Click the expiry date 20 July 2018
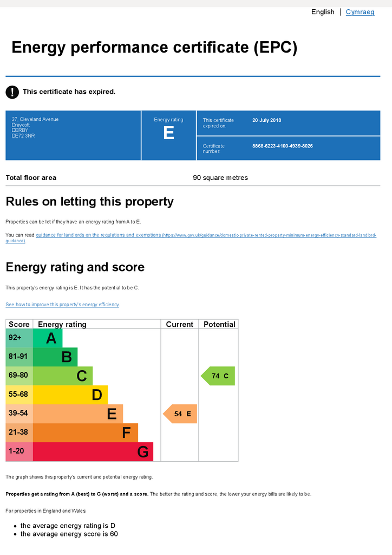 point(267,120)
